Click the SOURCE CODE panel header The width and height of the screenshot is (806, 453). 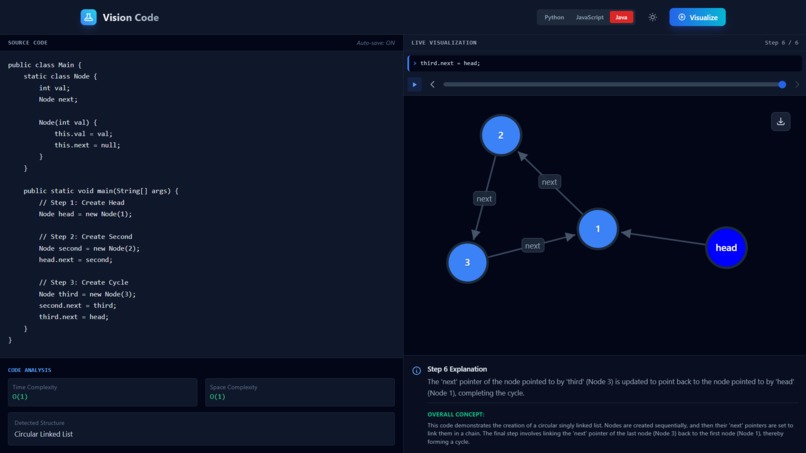click(28, 43)
